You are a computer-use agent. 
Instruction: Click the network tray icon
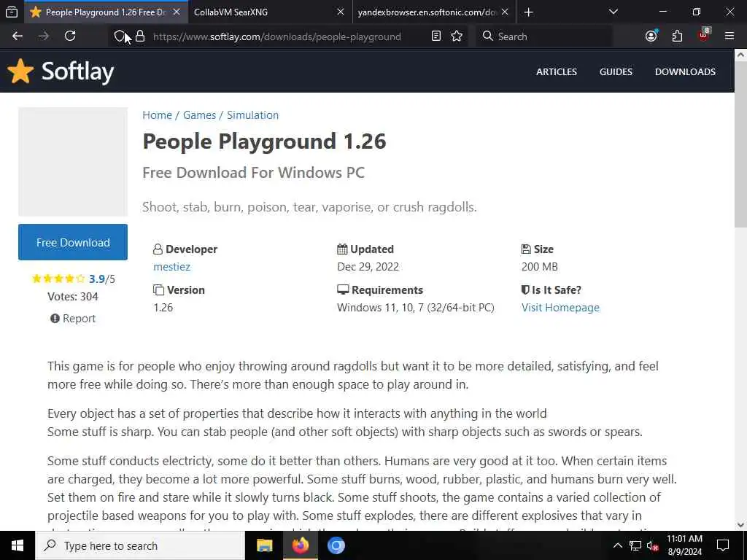[635, 545]
